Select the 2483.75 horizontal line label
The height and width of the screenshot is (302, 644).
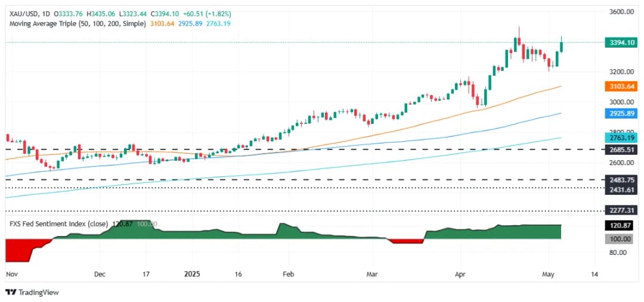(620, 179)
